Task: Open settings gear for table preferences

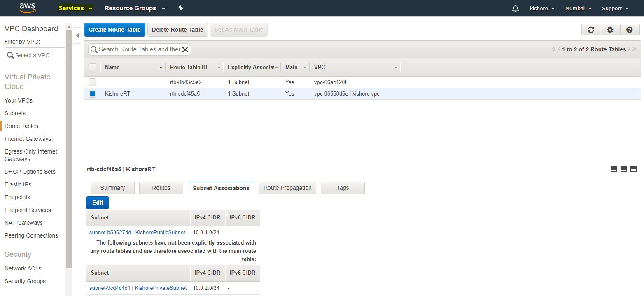Action: pyautogui.click(x=610, y=30)
